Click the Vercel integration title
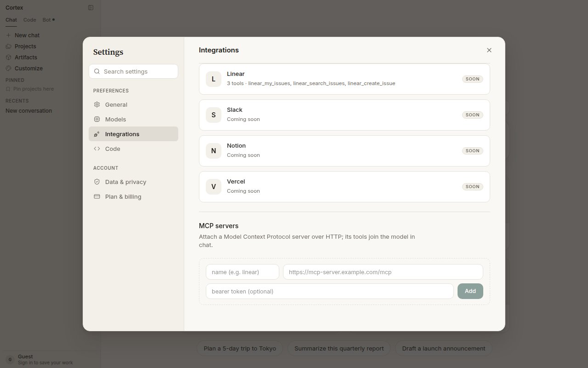Image resolution: width=588 pixels, height=368 pixels. (236, 182)
